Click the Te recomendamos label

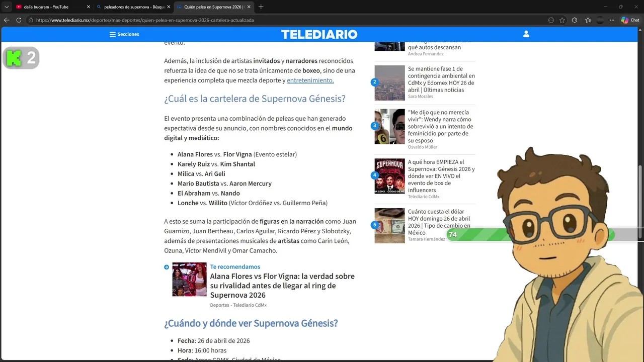pyautogui.click(x=235, y=266)
